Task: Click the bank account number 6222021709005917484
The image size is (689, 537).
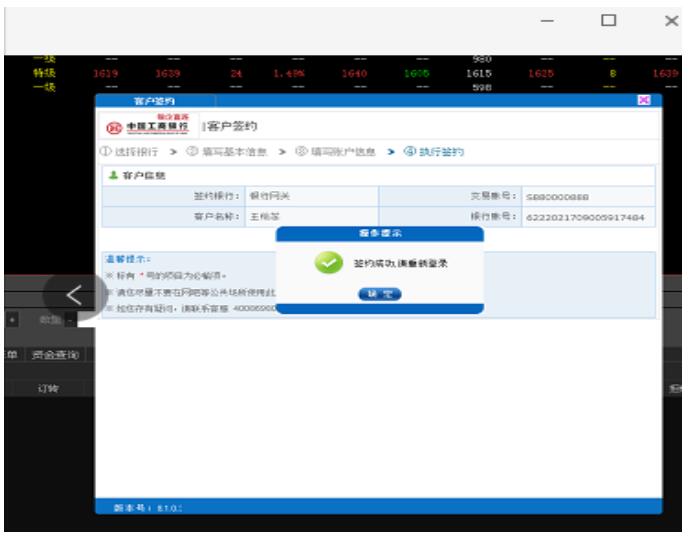Action: click(585, 218)
